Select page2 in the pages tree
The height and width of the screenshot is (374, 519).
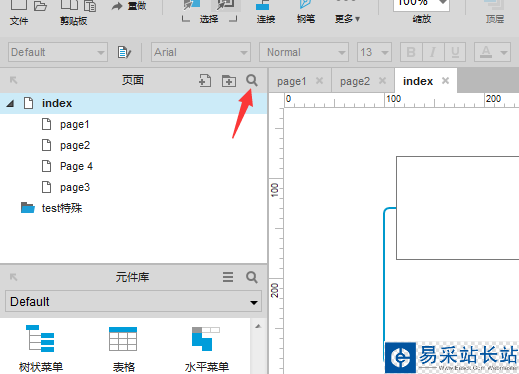[x=75, y=145]
